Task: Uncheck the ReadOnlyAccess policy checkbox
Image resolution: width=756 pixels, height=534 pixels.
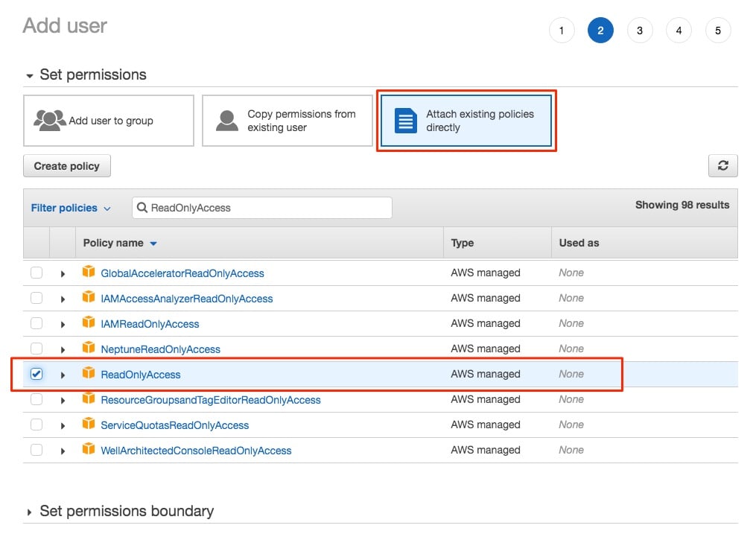Action: tap(36, 374)
